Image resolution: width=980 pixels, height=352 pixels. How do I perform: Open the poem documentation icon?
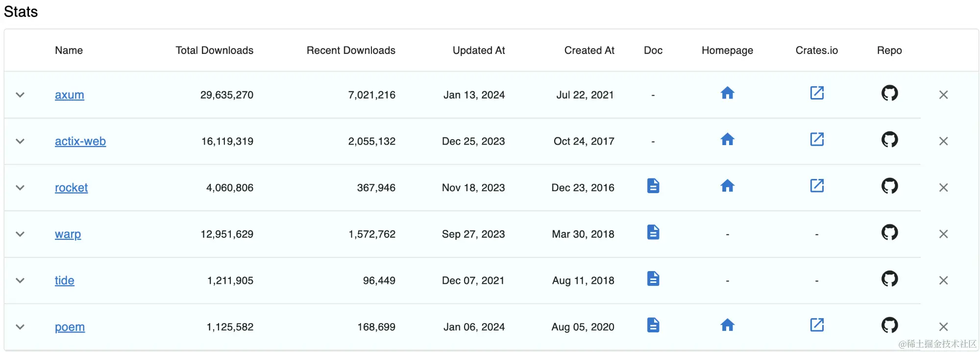[653, 325]
